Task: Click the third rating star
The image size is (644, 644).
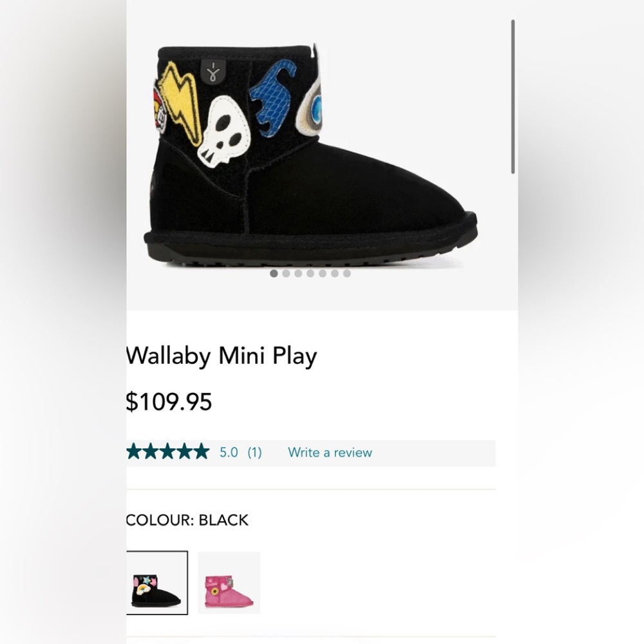Action: click(x=168, y=452)
